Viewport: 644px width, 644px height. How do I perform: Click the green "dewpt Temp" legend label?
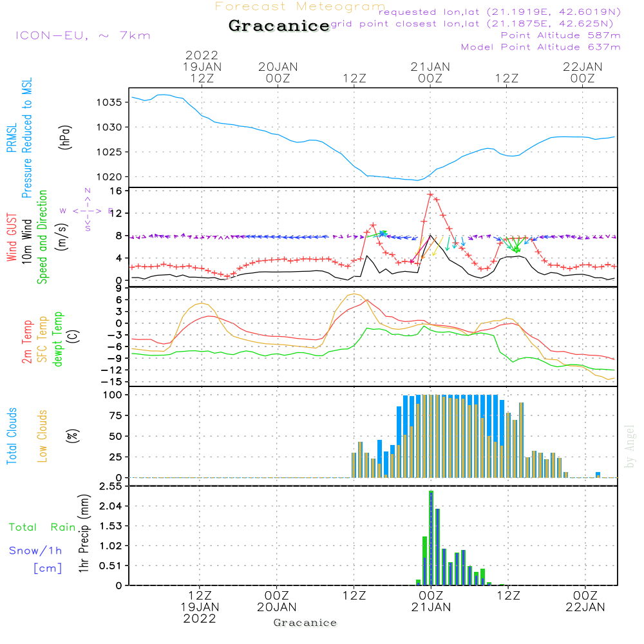click(57, 339)
